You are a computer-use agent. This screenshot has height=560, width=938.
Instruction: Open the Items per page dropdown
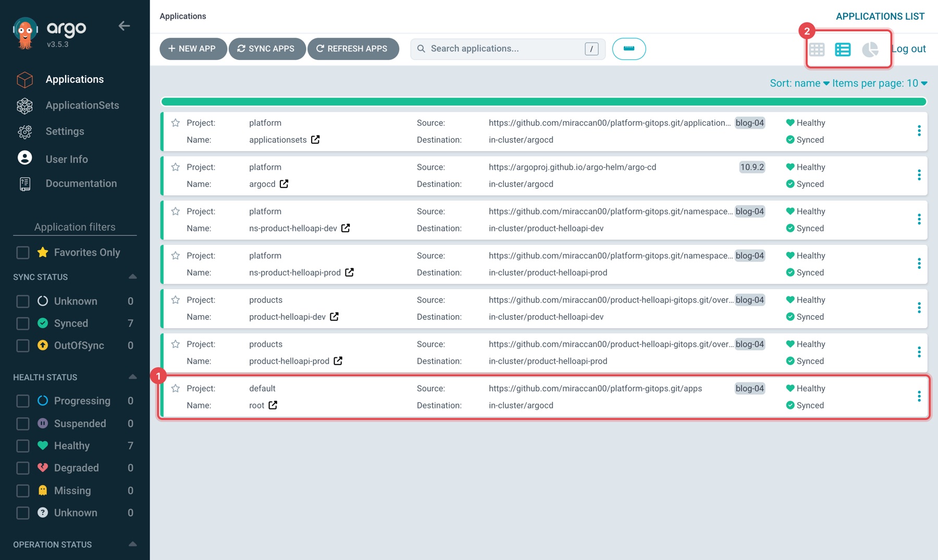tap(880, 83)
